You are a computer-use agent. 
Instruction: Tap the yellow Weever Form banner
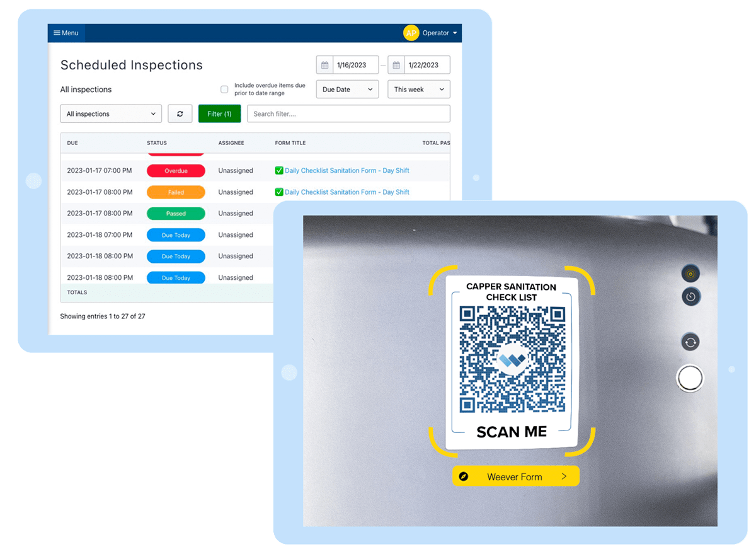coord(515,477)
